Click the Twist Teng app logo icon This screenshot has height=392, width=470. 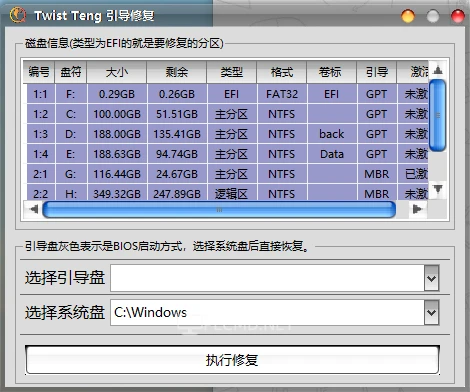pyautogui.click(x=17, y=15)
